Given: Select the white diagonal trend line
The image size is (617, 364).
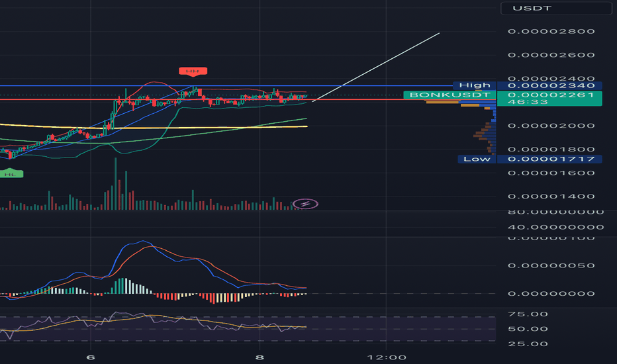Looking at the screenshot, I should [x=376, y=68].
